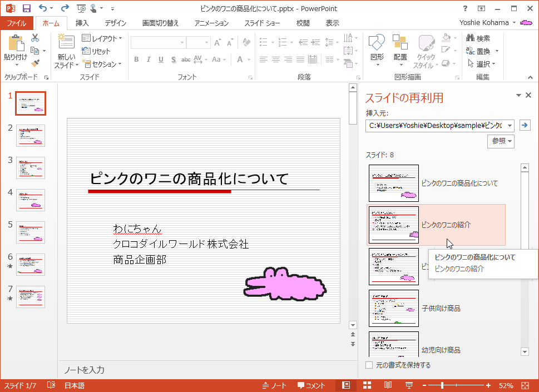
Task: Open the レイアウト layout dropdown
Action: [102, 38]
